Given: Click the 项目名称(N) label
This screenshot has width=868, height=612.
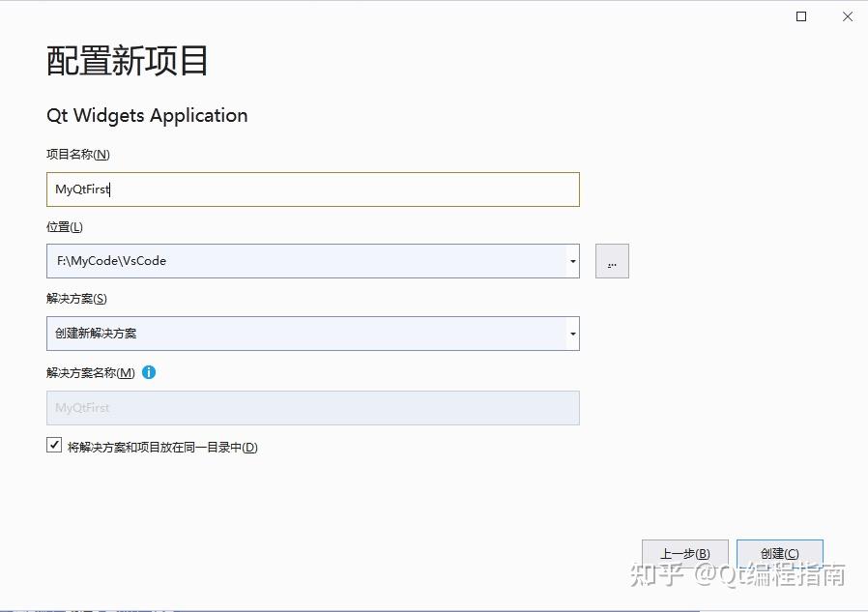Looking at the screenshot, I should [x=77, y=154].
